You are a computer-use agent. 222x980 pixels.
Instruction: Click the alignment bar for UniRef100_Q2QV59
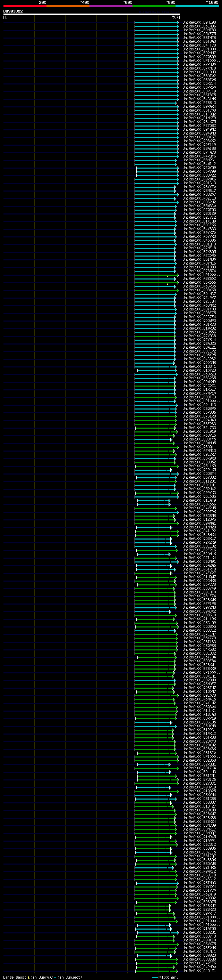[x=157, y=168]
